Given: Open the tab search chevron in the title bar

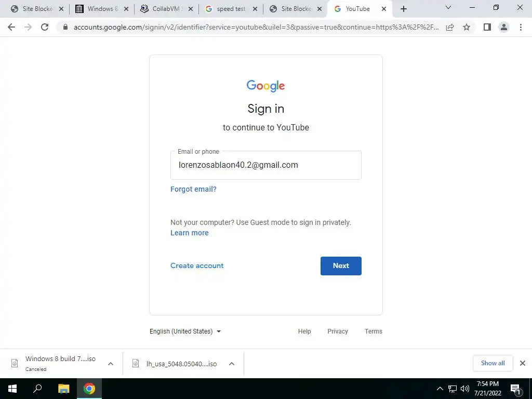Looking at the screenshot, I should (x=448, y=7).
